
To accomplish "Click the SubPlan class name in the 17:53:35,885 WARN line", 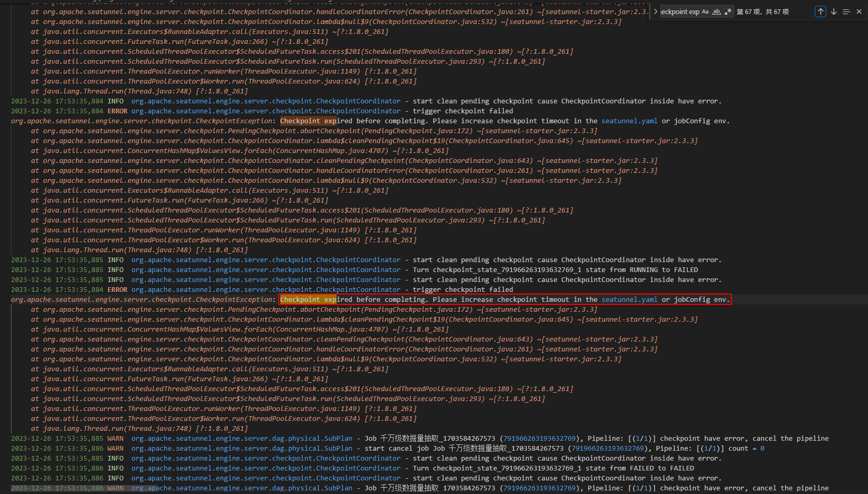I will (242, 439).
